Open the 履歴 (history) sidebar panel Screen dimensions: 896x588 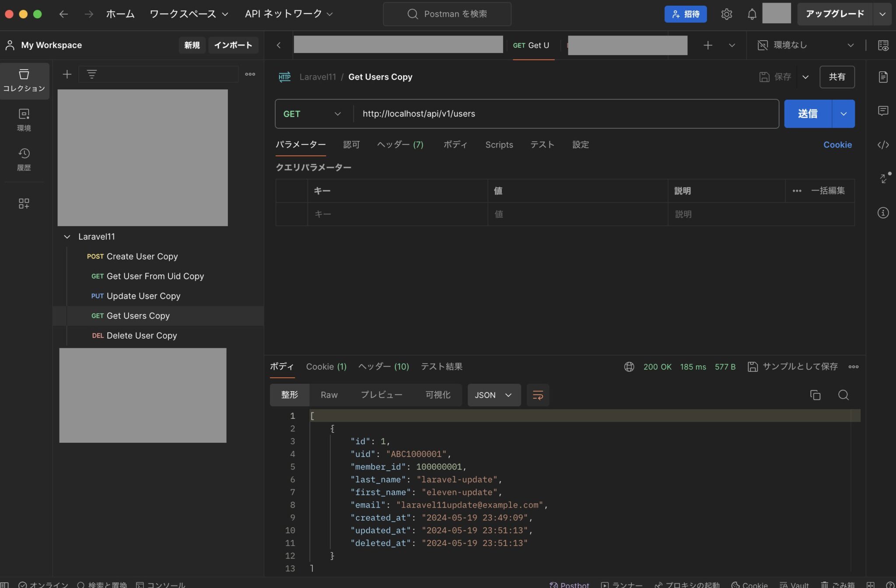[x=24, y=158]
